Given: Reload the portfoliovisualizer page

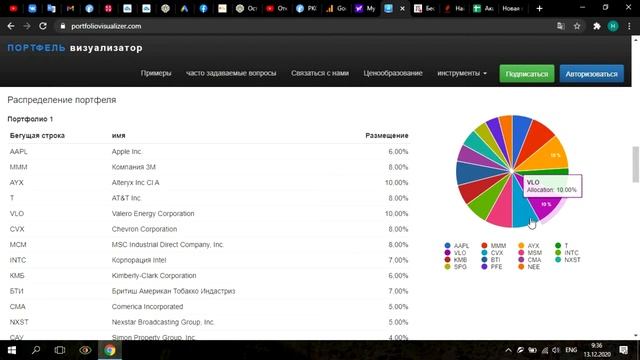Looking at the screenshot, I should (x=43, y=26).
